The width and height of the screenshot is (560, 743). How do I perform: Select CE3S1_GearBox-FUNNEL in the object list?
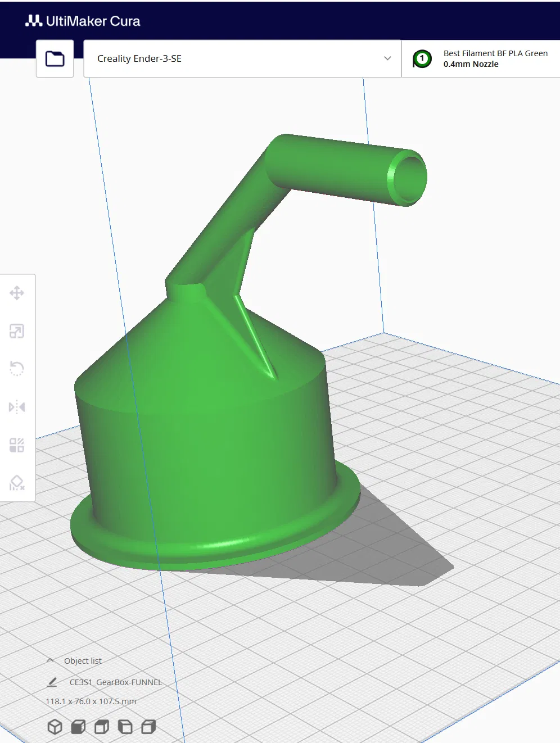coord(116,682)
